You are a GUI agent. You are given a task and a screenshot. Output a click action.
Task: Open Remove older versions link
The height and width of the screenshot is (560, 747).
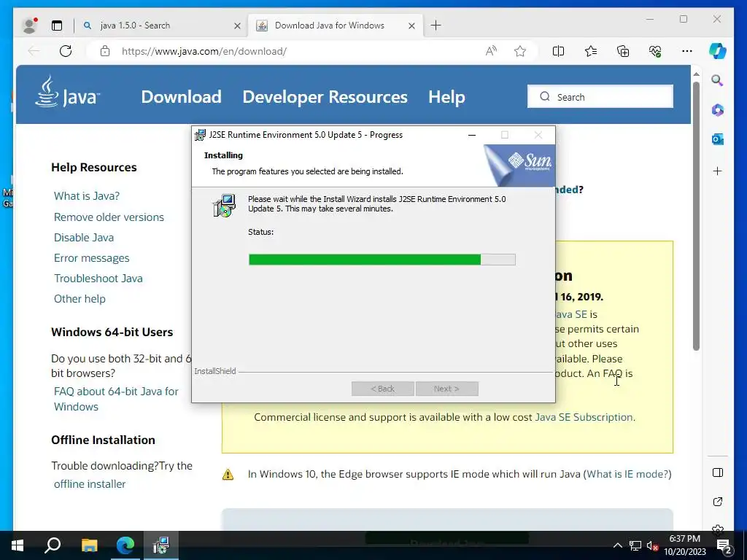[109, 217]
